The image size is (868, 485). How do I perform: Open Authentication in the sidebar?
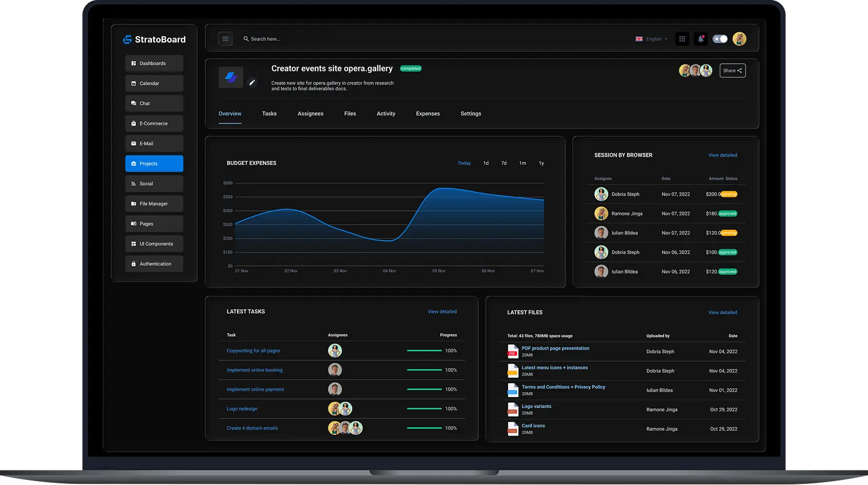click(x=154, y=264)
